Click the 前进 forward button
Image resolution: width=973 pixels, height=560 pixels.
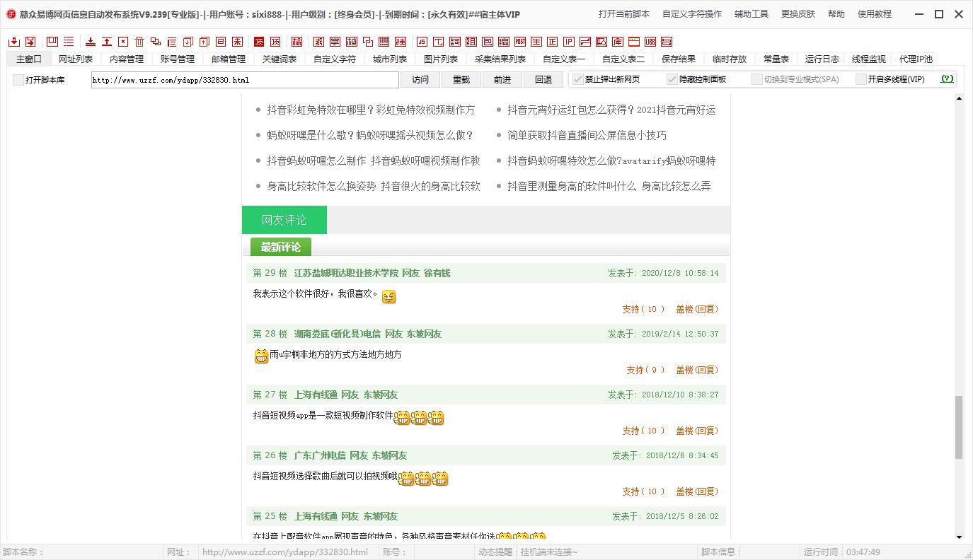coord(502,80)
